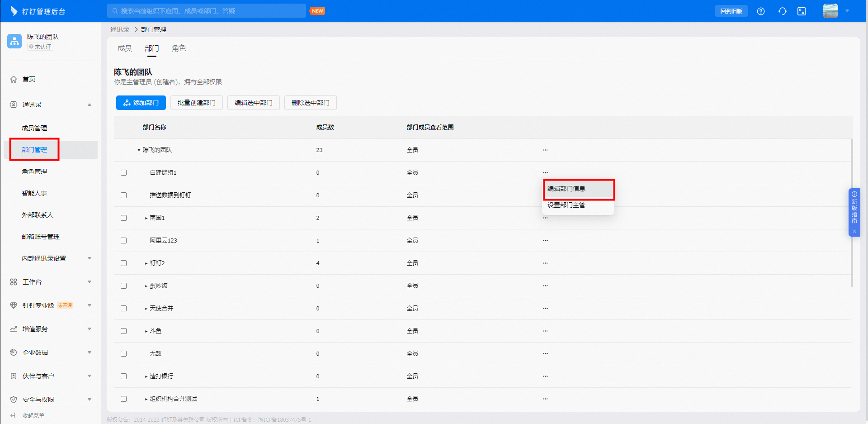
Task: Check the 自建群组1 department checkbox
Action: [123, 172]
